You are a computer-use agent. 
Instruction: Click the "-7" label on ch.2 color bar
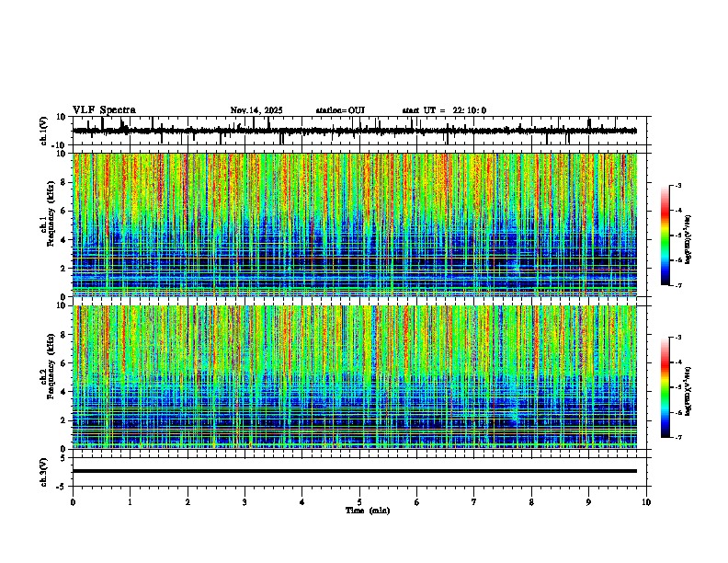[x=678, y=438]
